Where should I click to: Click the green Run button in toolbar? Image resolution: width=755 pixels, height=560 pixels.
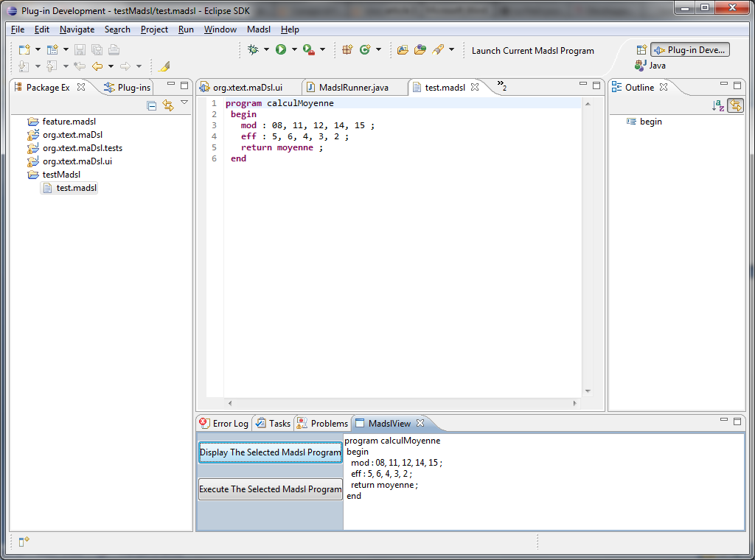[x=281, y=50]
